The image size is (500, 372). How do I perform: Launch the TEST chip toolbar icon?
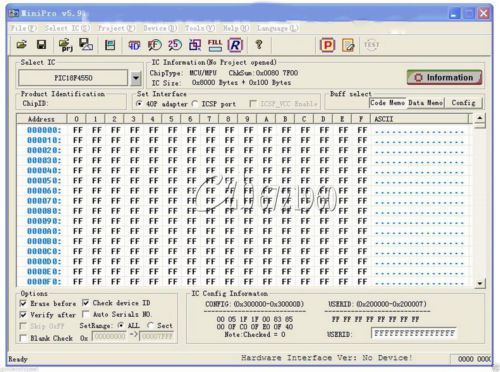(371, 45)
